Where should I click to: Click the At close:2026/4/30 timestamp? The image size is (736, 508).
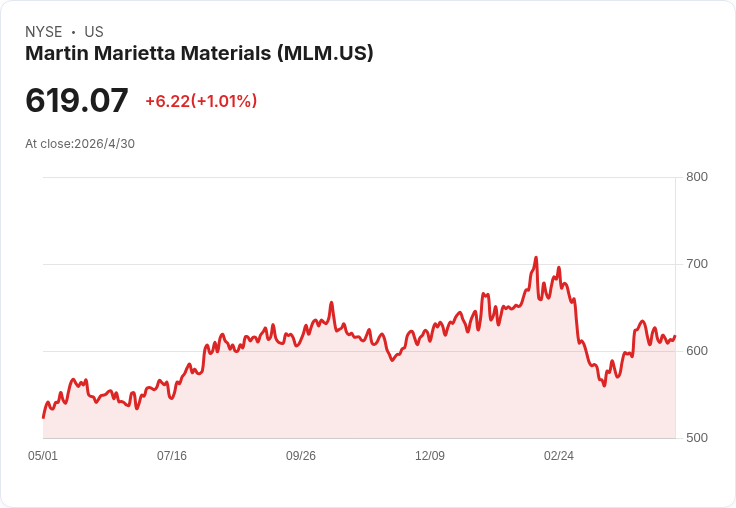80,144
